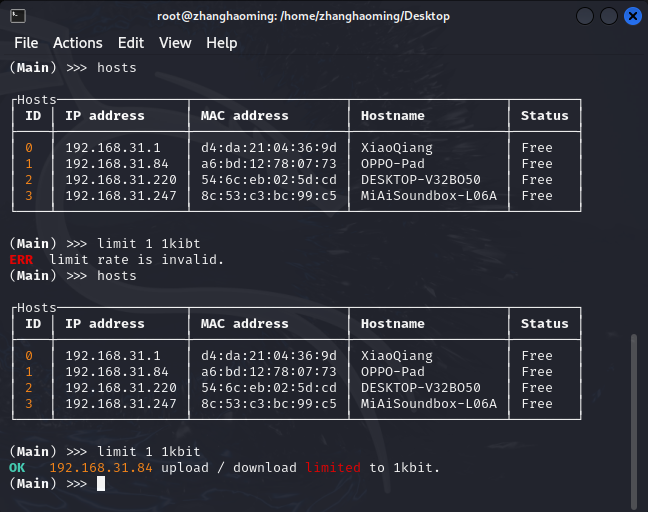This screenshot has width=648, height=512.
Task: Open the View menu
Action: tap(175, 43)
